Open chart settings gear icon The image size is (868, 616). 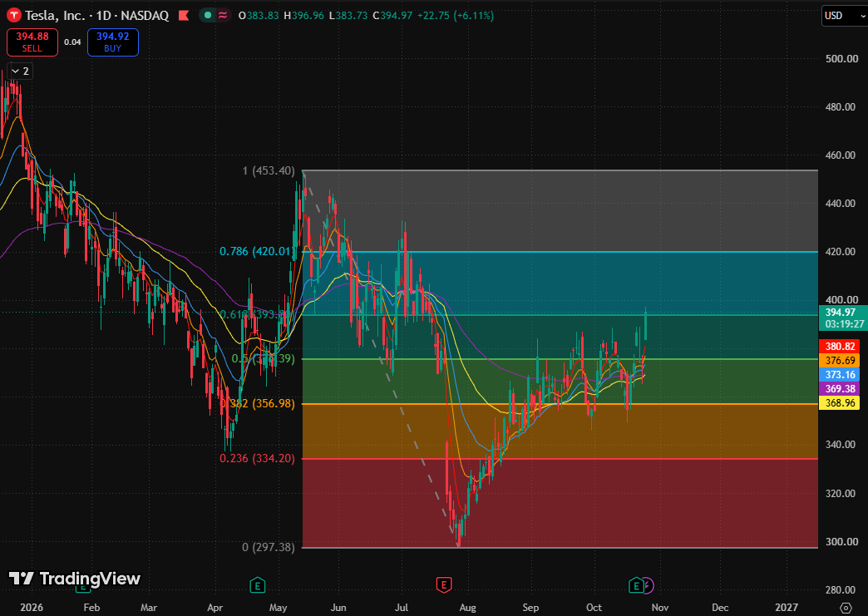point(846,607)
